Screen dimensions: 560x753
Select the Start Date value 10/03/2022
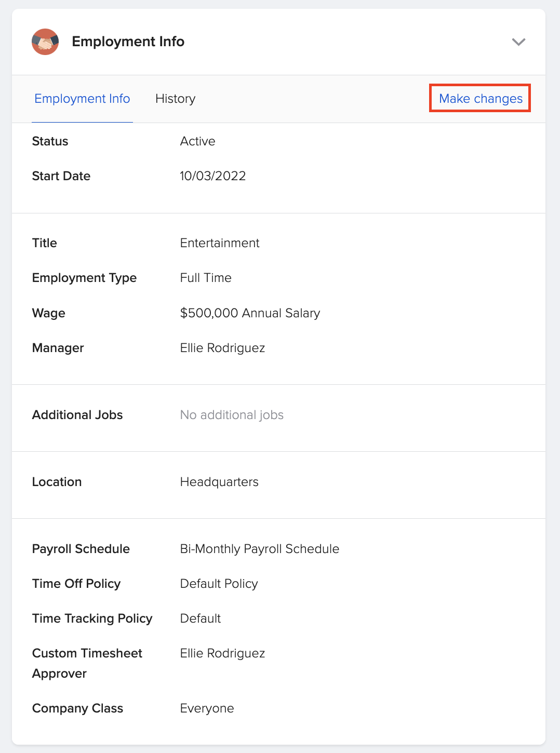coord(213,176)
